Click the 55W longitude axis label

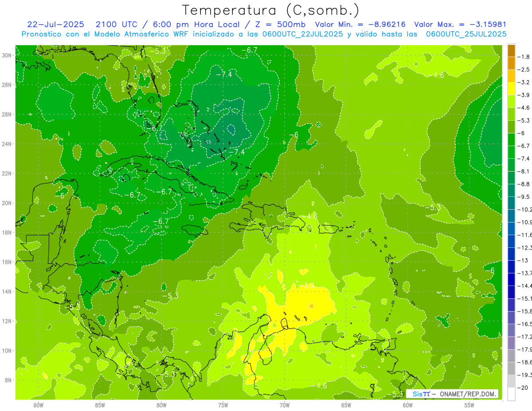(x=469, y=405)
